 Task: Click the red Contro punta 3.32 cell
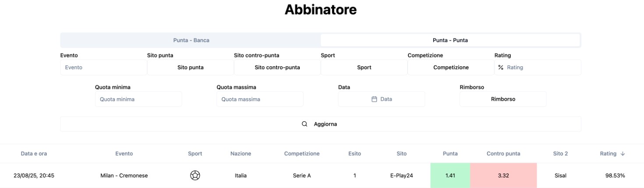[503, 175]
